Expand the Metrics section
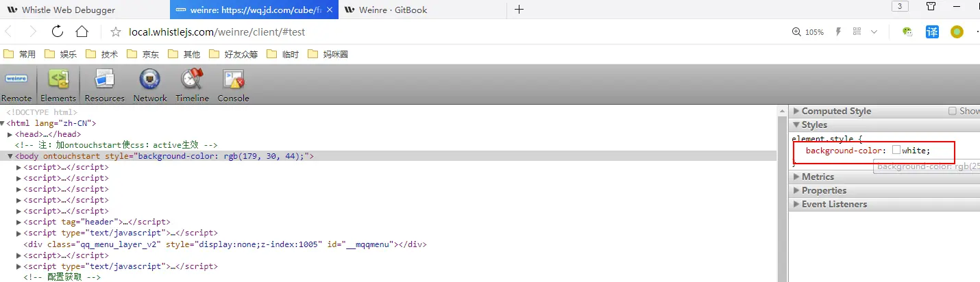This screenshot has width=980, height=282. point(796,177)
